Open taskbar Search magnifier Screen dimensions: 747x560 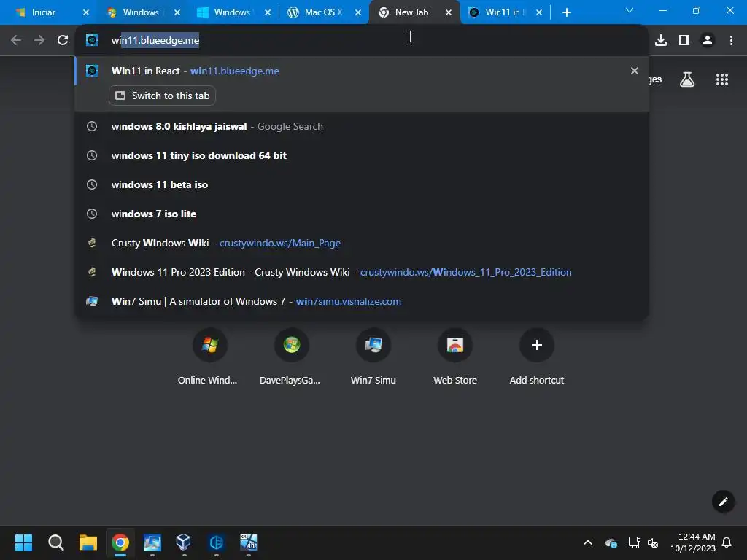pos(55,542)
